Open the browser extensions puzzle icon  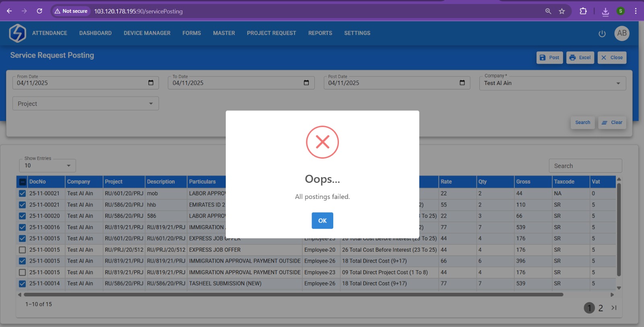(x=583, y=11)
